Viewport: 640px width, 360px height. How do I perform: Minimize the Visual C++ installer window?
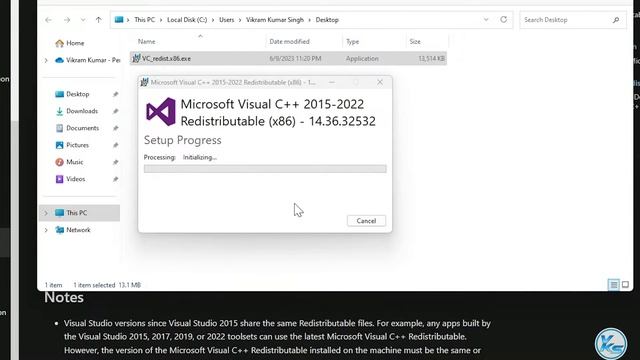[x=332, y=82]
